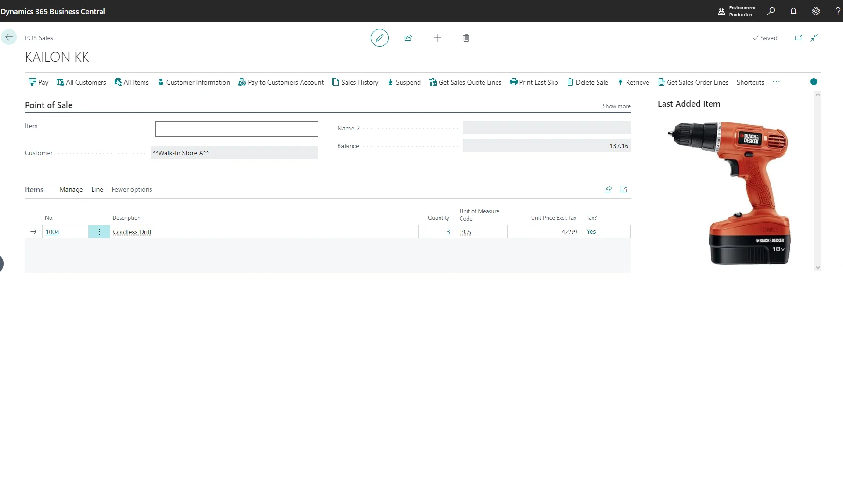Viewport: 843px width, 504px height.
Task: Click the trash can delete icon
Action: coord(466,38)
